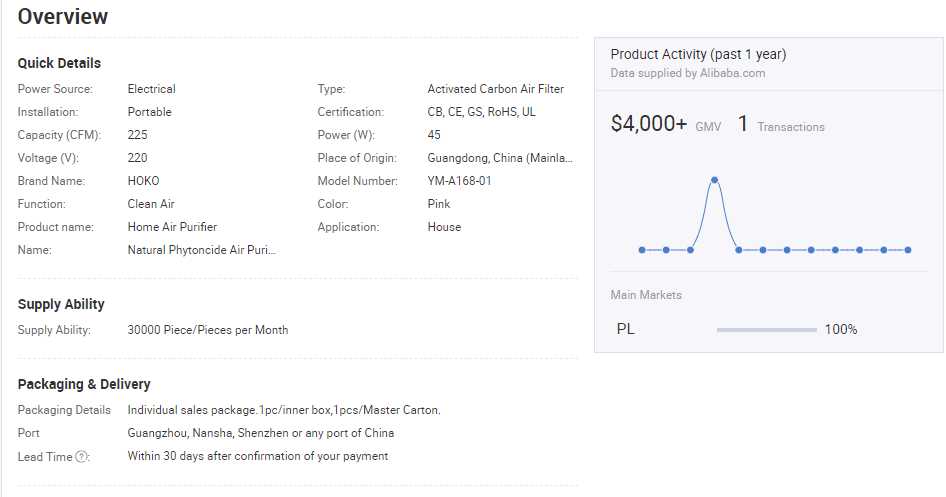Click the Packaging & Delivery heading

[84, 384]
